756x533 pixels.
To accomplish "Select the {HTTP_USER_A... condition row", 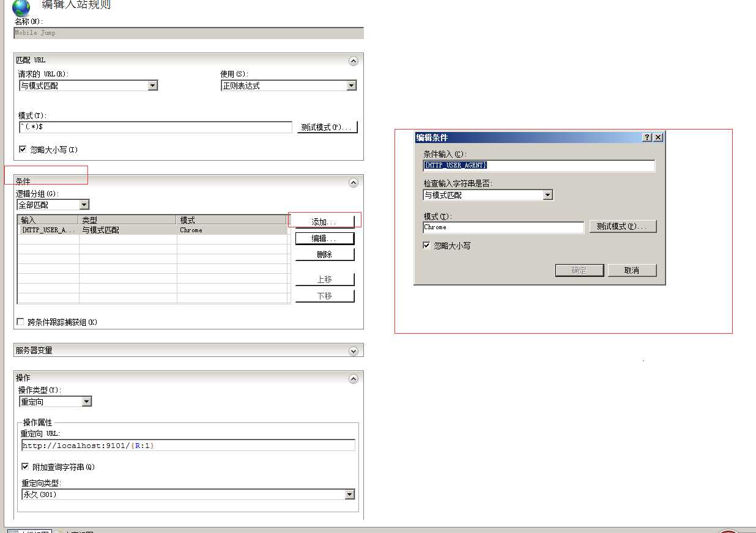I will [152, 230].
